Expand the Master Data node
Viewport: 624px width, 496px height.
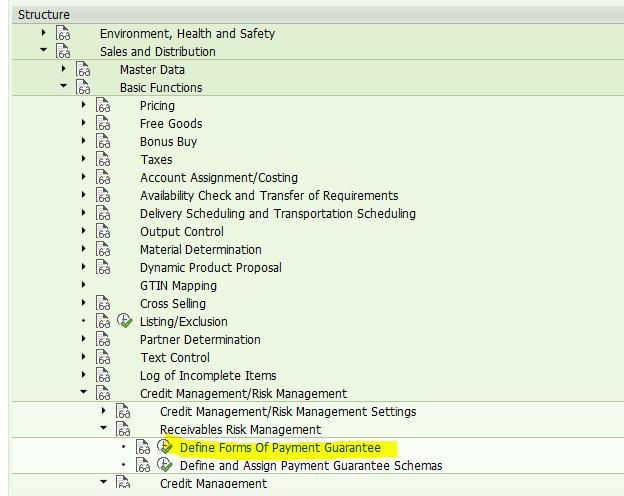point(63,68)
